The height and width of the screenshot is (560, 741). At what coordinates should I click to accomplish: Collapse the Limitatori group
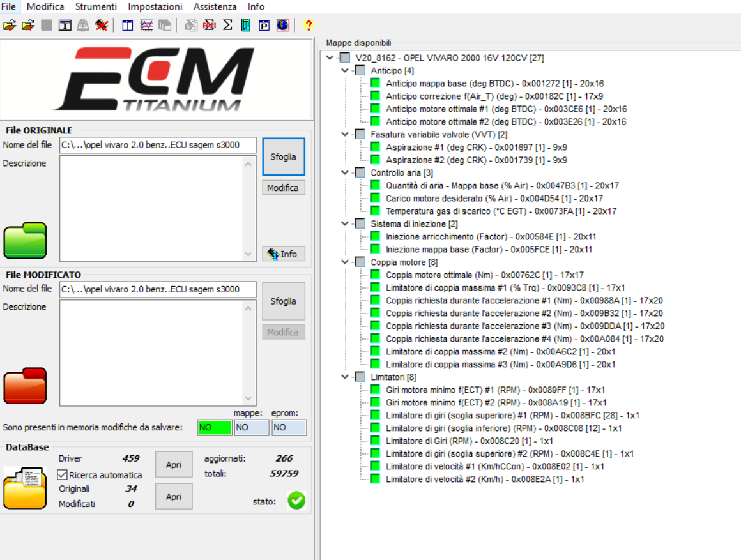coord(345,377)
